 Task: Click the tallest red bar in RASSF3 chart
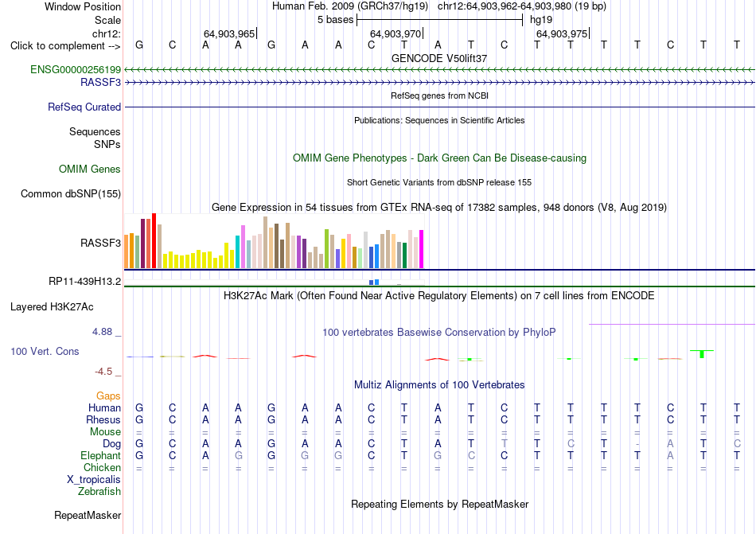point(154,240)
